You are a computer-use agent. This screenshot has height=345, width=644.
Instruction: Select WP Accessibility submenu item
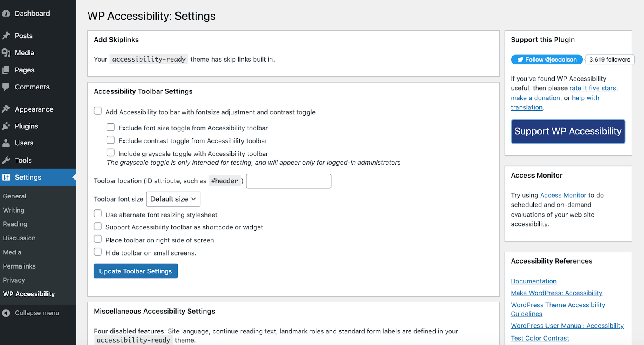29,294
